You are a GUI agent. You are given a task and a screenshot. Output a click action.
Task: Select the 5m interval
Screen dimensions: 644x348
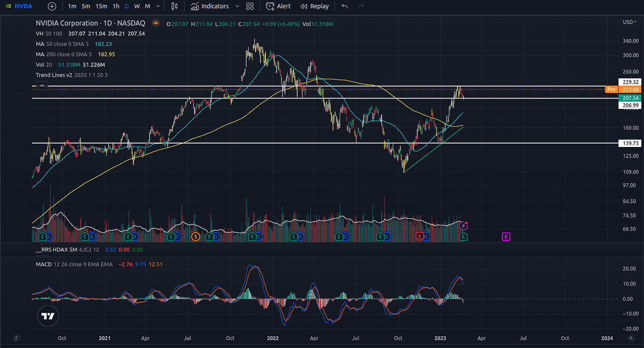[x=86, y=6]
